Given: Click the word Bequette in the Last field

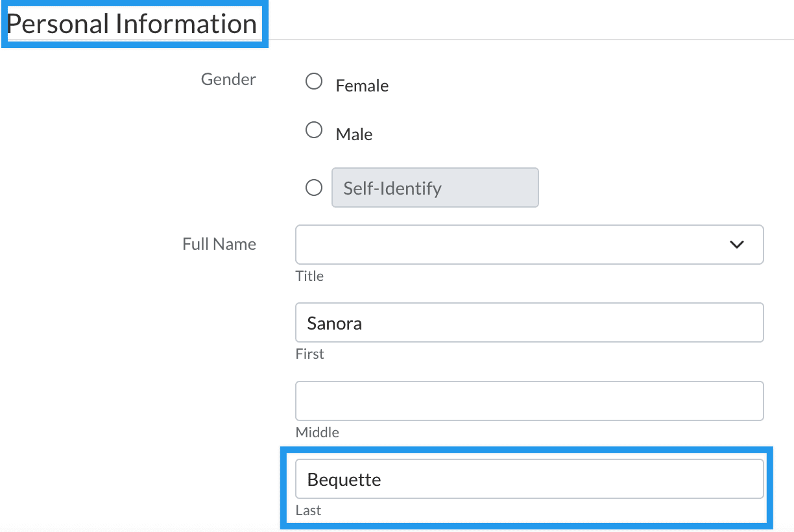Looking at the screenshot, I should 344,480.
